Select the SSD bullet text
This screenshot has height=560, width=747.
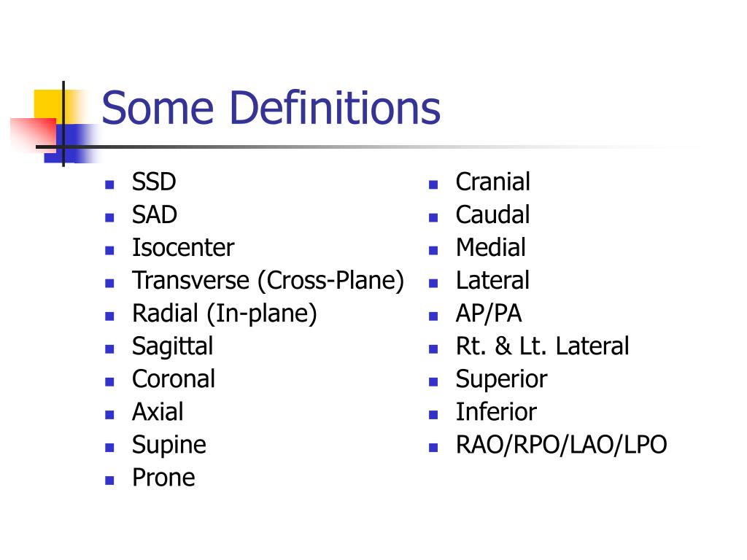[x=154, y=182]
